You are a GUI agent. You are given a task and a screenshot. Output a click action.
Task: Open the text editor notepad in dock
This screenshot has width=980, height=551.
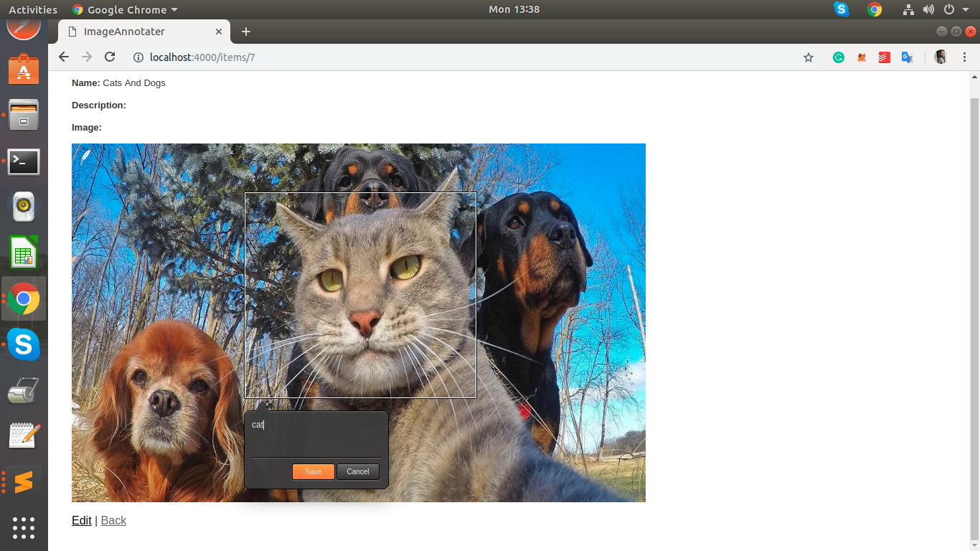click(x=24, y=435)
